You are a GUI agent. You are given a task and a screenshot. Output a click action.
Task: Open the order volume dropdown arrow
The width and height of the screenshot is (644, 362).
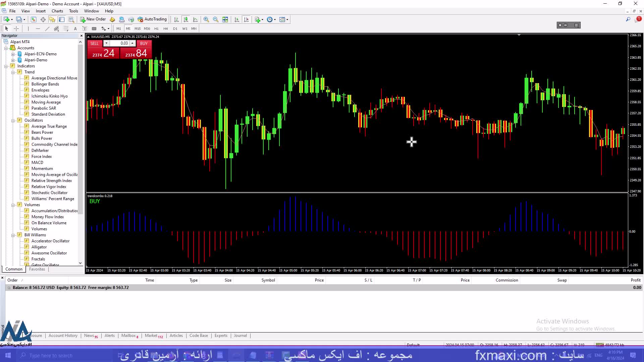click(x=106, y=43)
